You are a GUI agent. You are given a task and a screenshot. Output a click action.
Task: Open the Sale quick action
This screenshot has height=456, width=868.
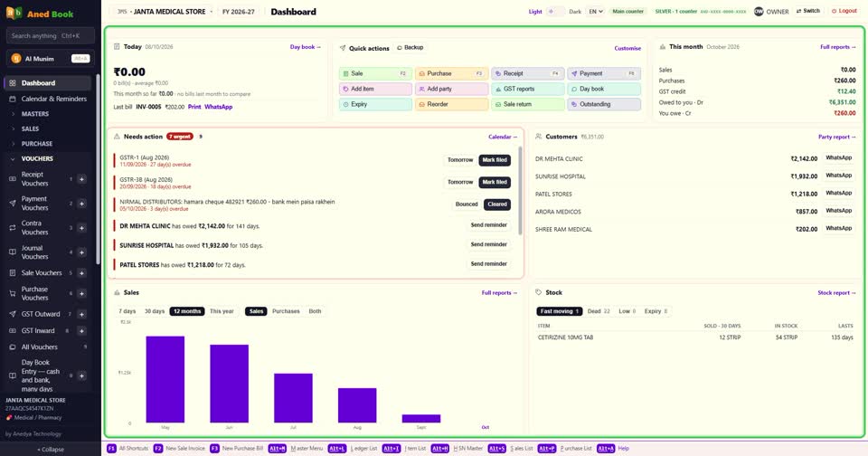tap(376, 73)
